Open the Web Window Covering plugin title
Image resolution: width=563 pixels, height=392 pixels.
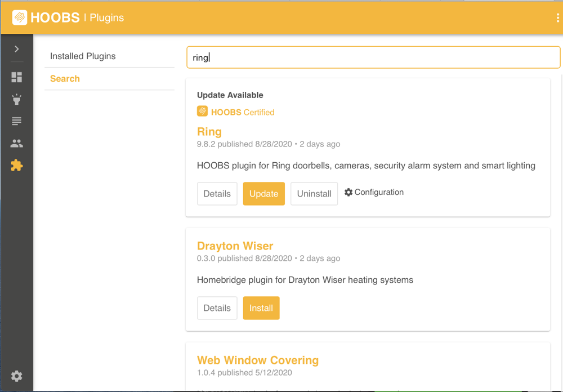click(258, 360)
